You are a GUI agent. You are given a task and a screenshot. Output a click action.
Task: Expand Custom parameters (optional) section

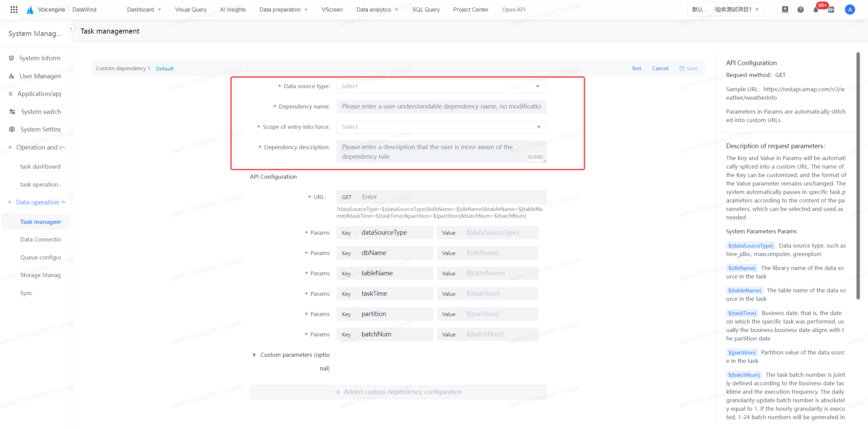point(254,355)
